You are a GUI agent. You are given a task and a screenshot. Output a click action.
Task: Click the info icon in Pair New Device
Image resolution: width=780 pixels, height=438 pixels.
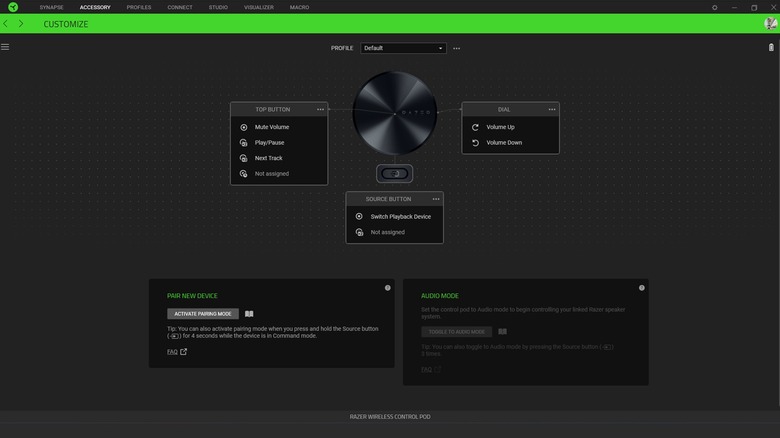click(388, 288)
